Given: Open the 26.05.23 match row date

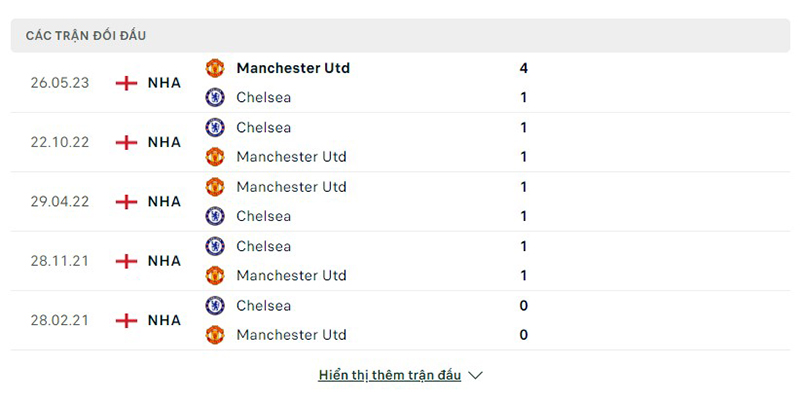Looking at the screenshot, I should [x=60, y=83].
